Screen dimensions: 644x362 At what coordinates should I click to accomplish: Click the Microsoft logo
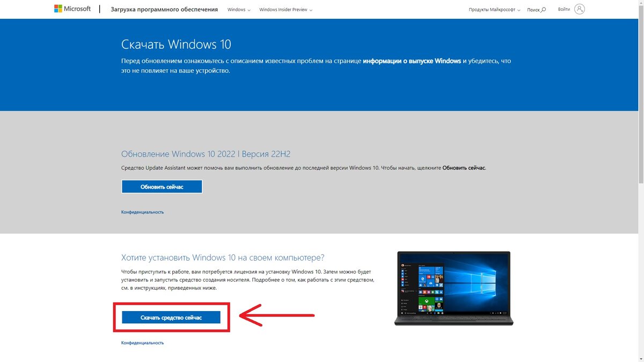point(72,8)
